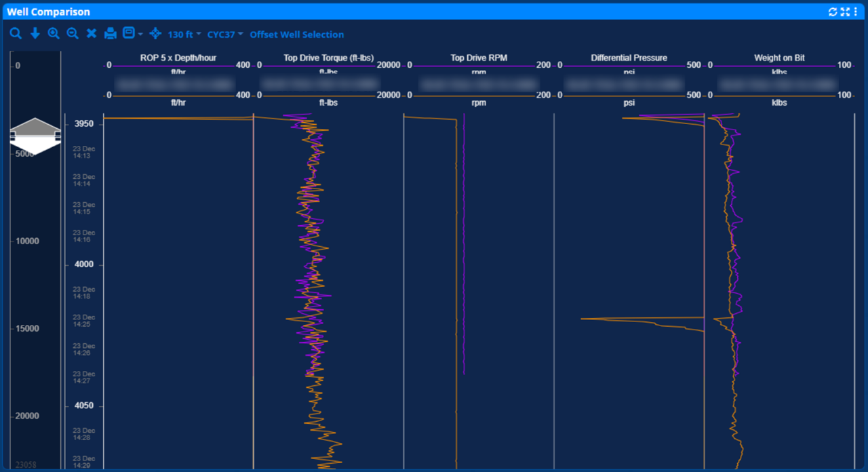868x472 pixels.
Task: Zoom out using the magnifier-minus icon
Action: coord(73,33)
